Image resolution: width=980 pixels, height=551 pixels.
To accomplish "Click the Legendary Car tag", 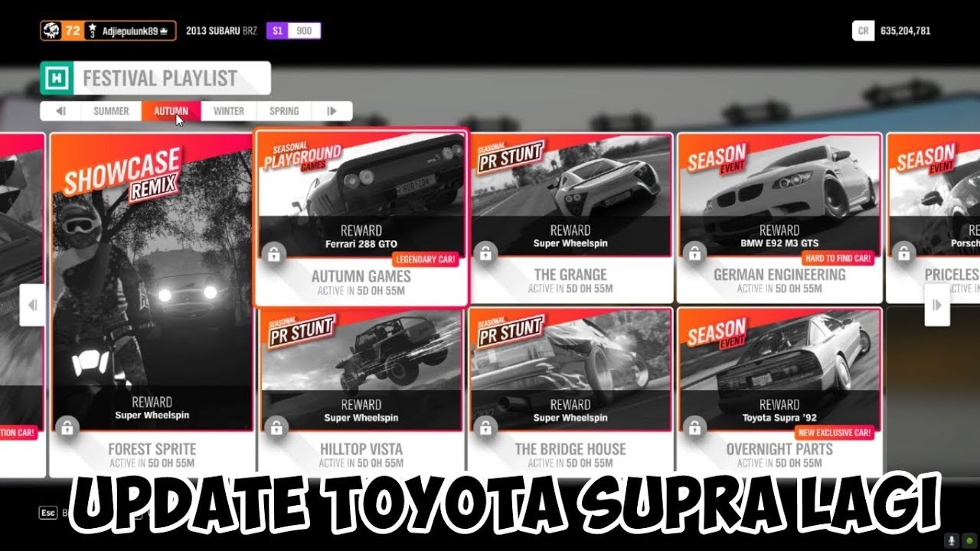I will 426,259.
